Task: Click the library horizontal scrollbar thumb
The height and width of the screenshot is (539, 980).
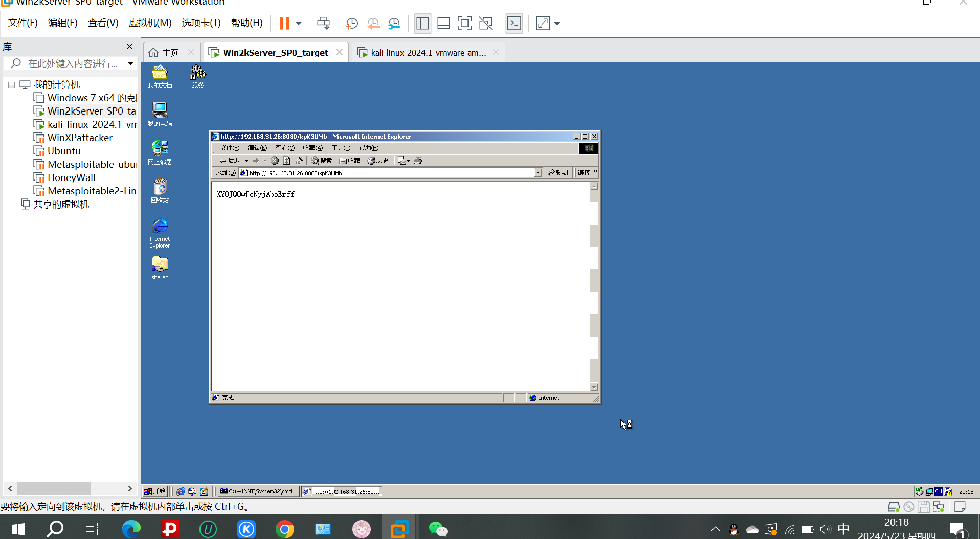Action: pyautogui.click(x=54, y=488)
